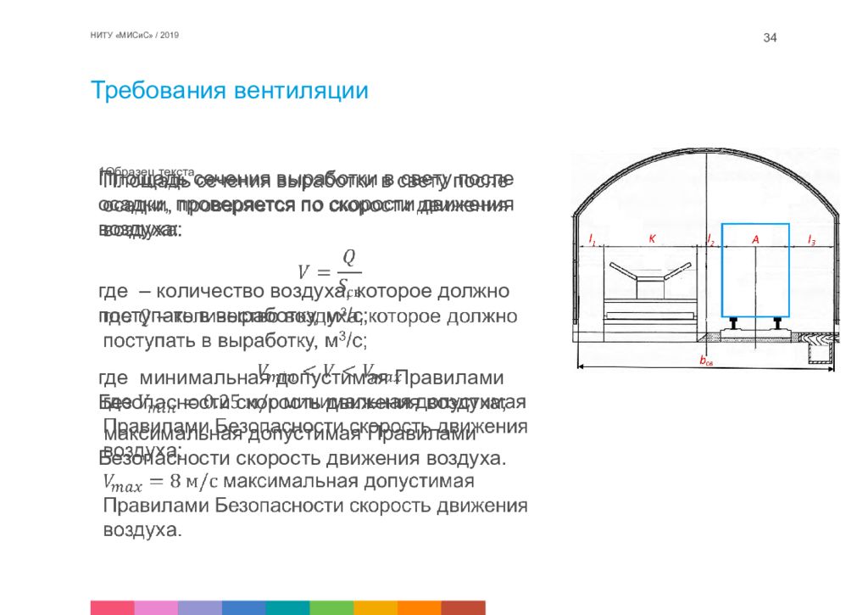Click the red label K in the diagram

(x=652, y=239)
